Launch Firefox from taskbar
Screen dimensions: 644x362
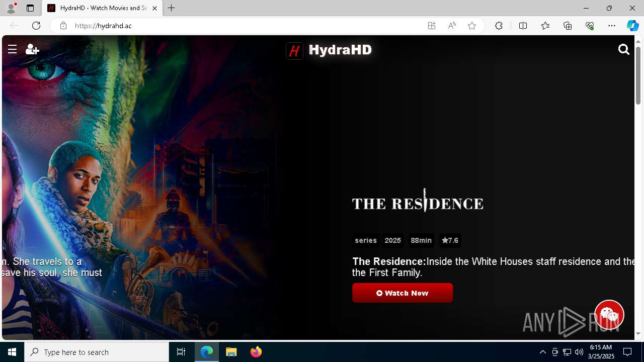(x=256, y=352)
